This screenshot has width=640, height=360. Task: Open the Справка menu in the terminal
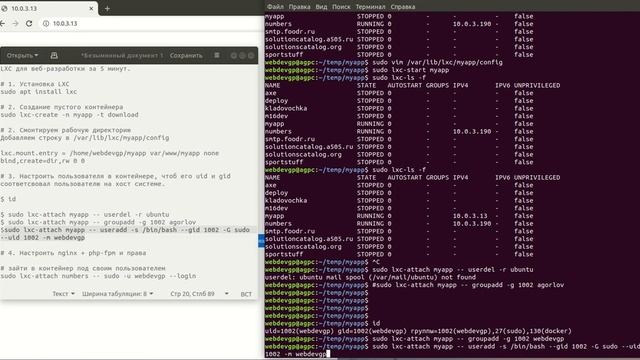click(x=402, y=7)
